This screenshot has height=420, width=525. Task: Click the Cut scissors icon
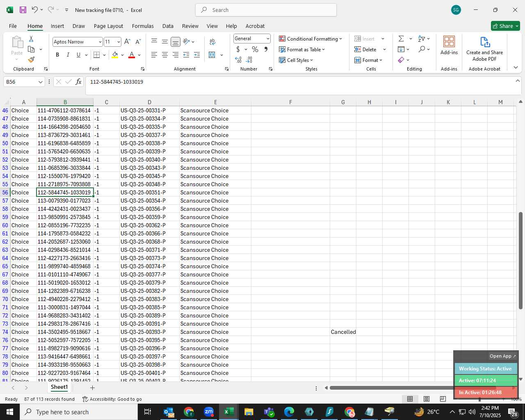[31, 39]
